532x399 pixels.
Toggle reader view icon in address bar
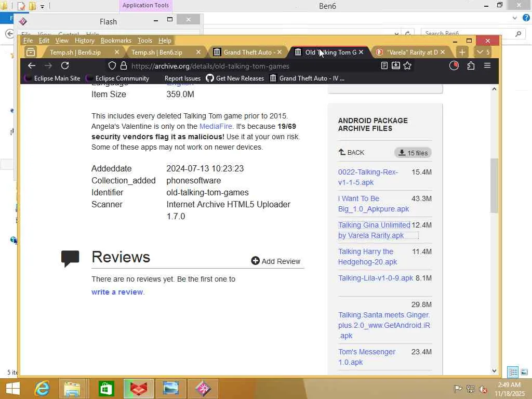[384, 66]
